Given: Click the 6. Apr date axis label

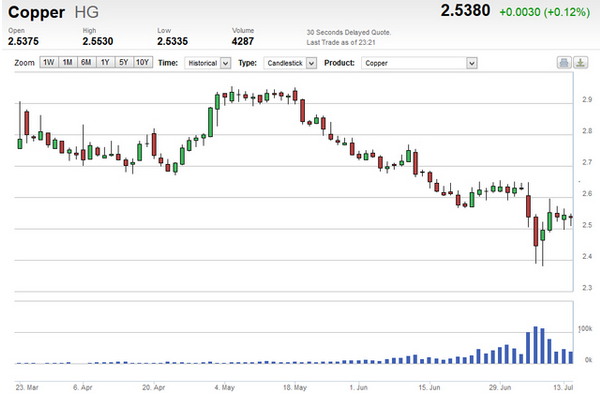Looking at the screenshot, I should click(83, 388).
